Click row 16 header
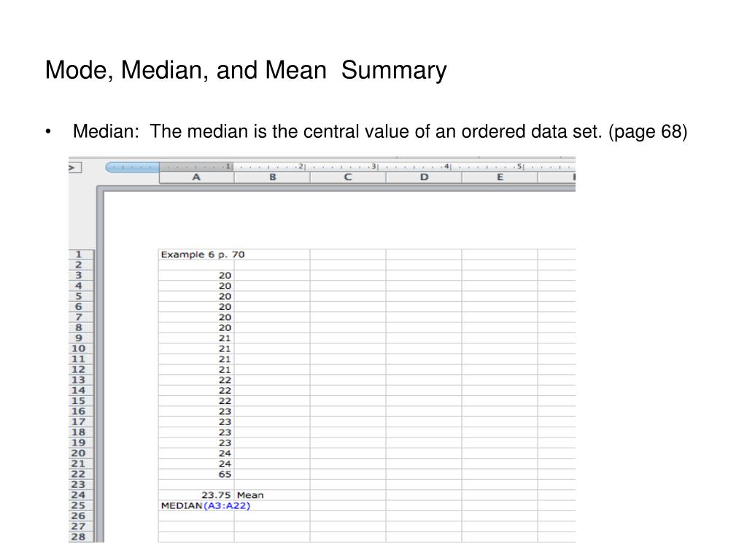Screen dimensions: 747x560 [x=80, y=411]
